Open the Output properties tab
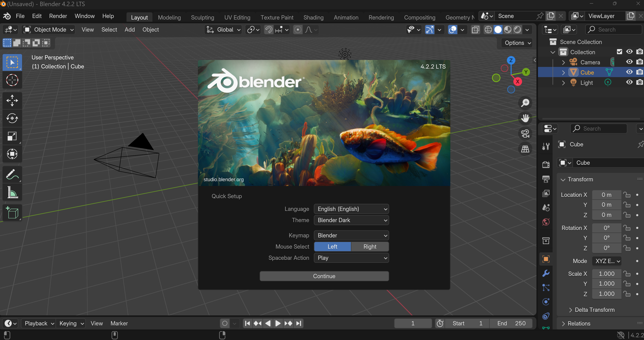The height and width of the screenshot is (340, 644). pos(546,179)
